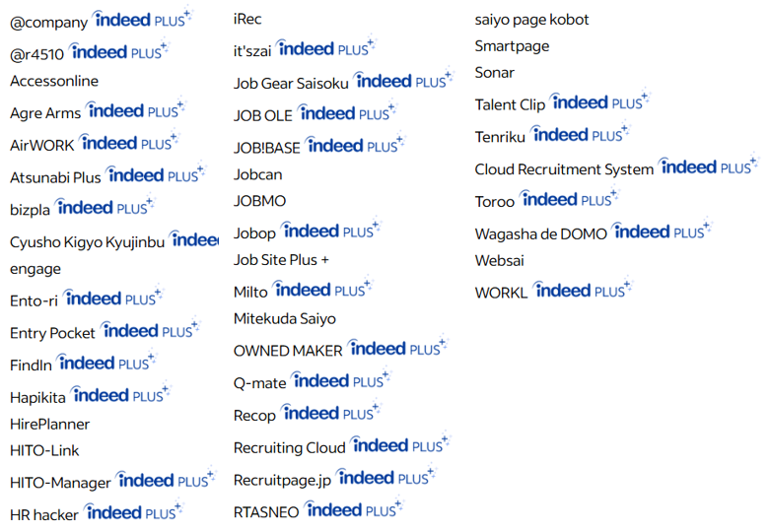Click the Indeed PLUS logo beside Entry Pocket

click(150, 330)
